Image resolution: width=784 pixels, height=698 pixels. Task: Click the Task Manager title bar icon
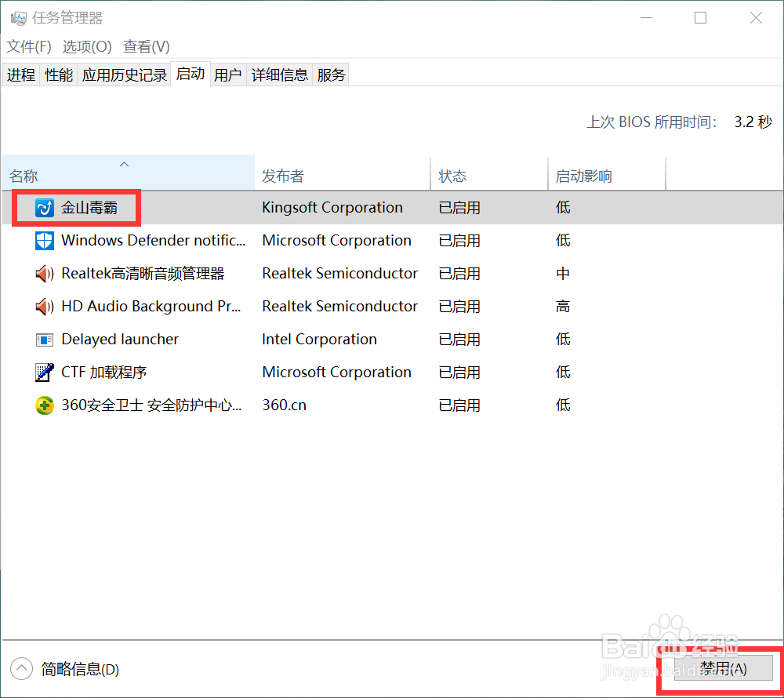[x=17, y=16]
